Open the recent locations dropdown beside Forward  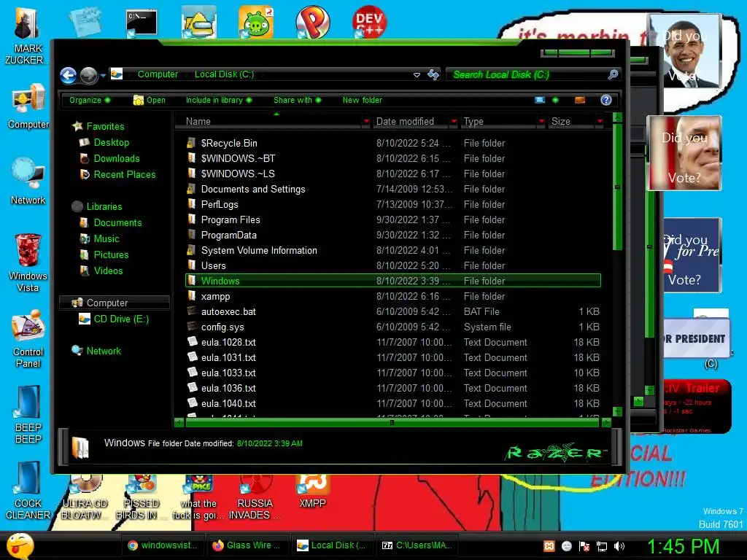pyautogui.click(x=103, y=75)
